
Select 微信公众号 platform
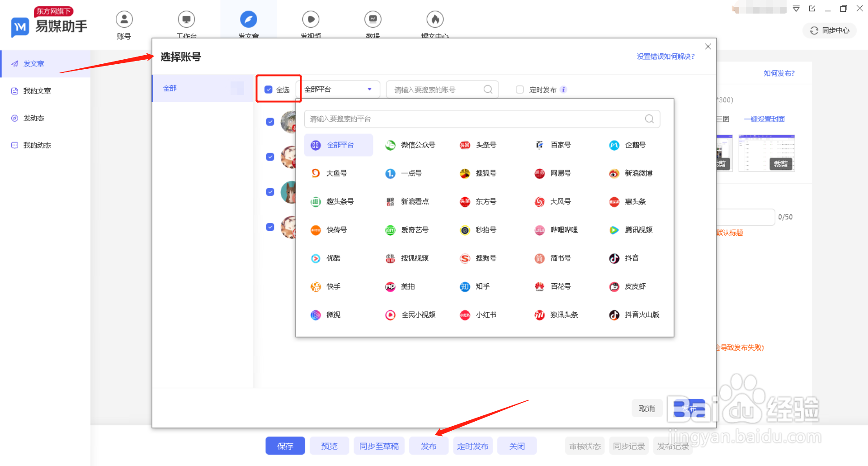pos(410,145)
